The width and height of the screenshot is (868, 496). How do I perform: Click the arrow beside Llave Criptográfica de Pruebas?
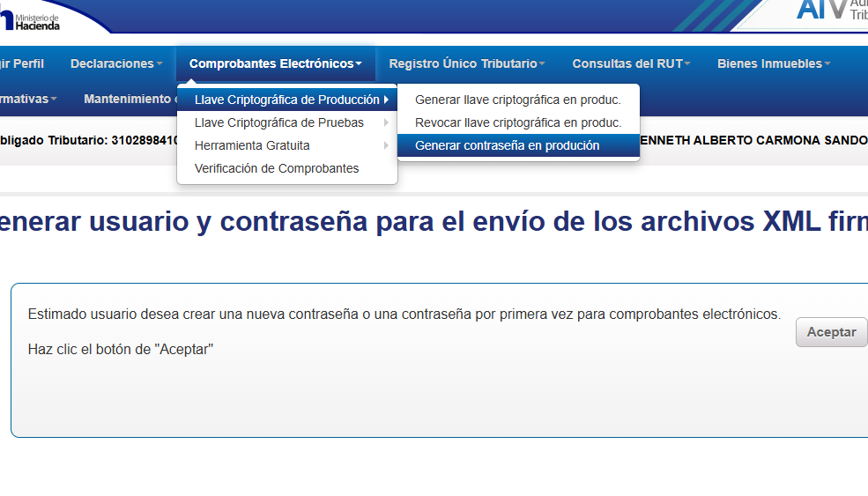[x=386, y=122]
